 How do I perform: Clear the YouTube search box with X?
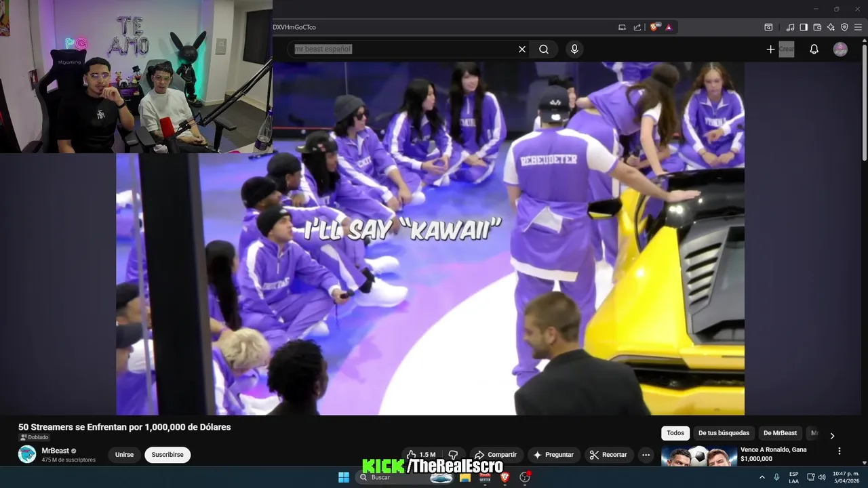coord(522,49)
